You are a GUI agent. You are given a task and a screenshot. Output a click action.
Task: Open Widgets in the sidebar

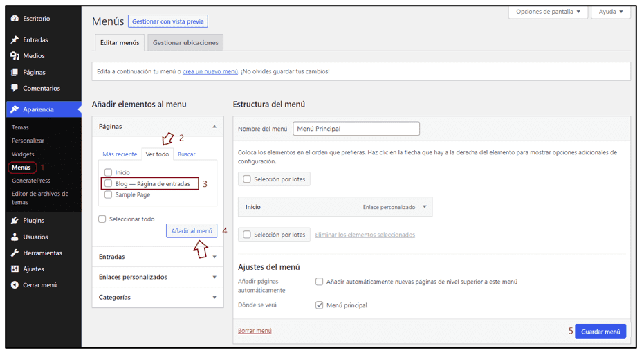[x=23, y=154]
